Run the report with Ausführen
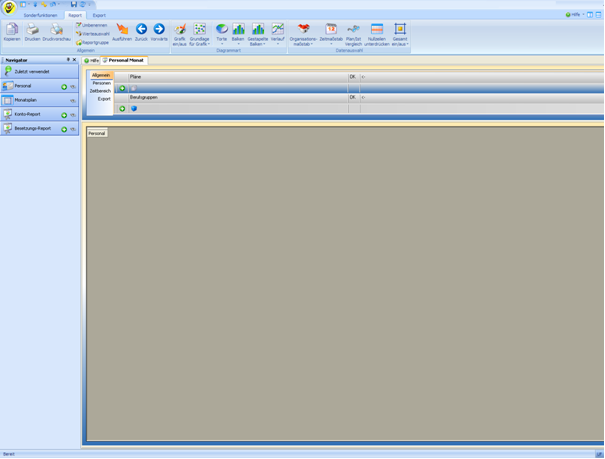The image size is (605, 459). [x=122, y=31]
